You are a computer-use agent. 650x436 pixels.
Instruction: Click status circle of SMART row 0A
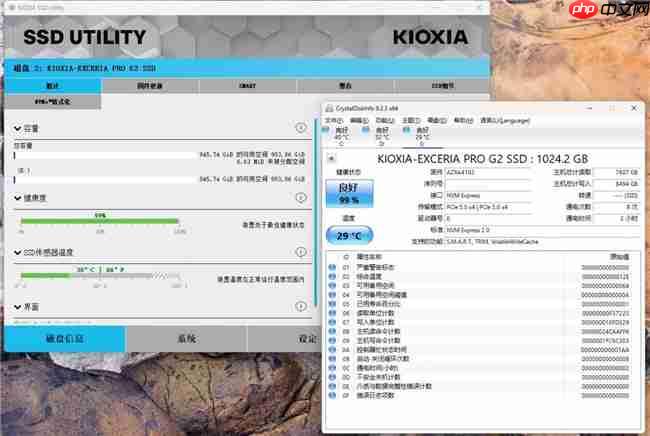(332, 349)
